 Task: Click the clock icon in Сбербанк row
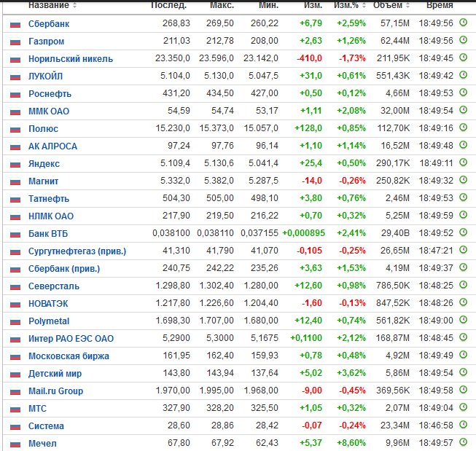tap(463, 23)
